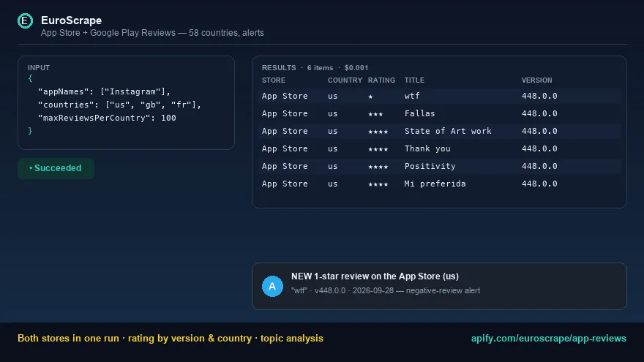Screen dimensions: 644x362
Task: Click the alert details line with 2026-09-28
Action: (386, 290)
